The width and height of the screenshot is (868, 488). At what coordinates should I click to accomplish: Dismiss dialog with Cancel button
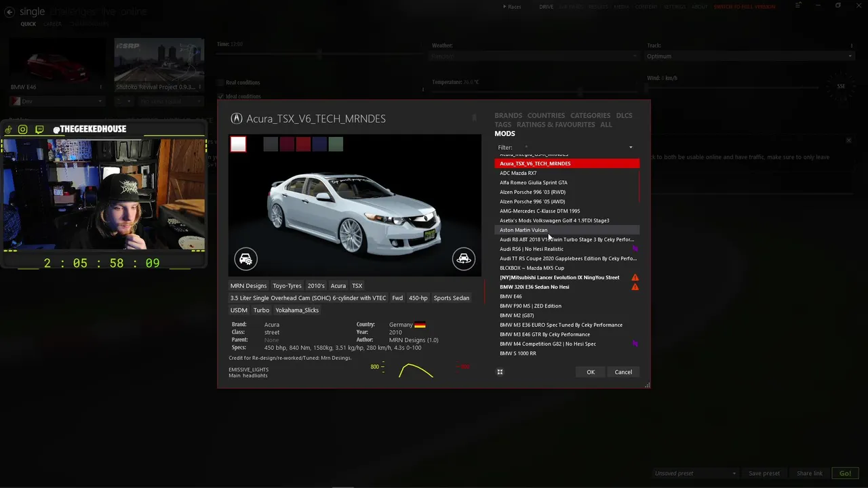(x=623, y=372)
